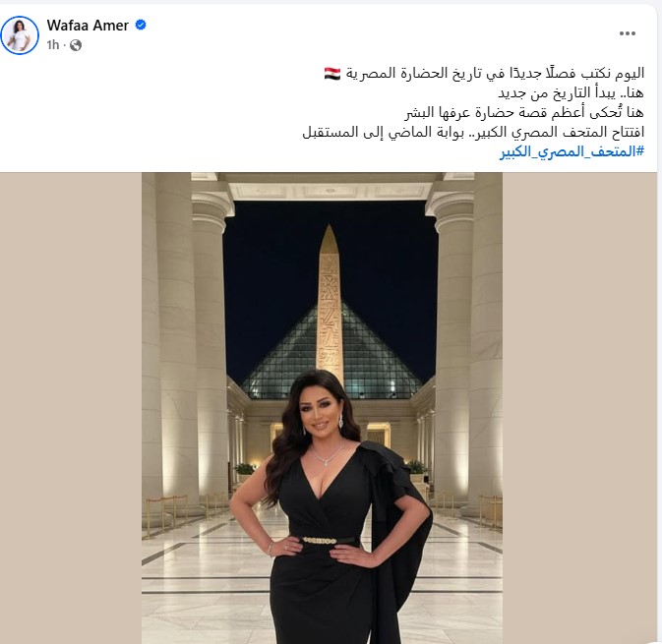Image resolution: width=662 pixels, height=644 pixels.
Task: Click the obelisk in the photo
Action: (x=330, y=304)
